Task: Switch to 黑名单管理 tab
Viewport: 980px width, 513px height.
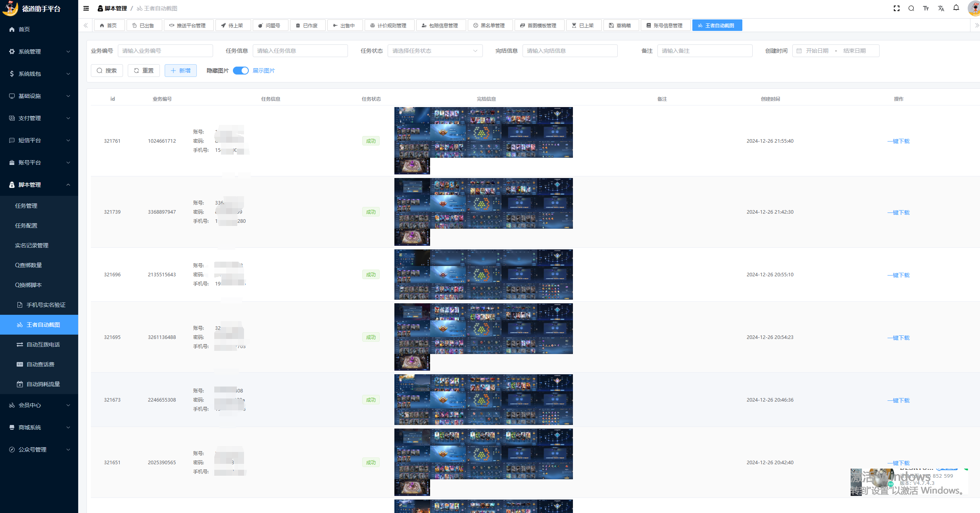Action: click(x=490, y=25)
